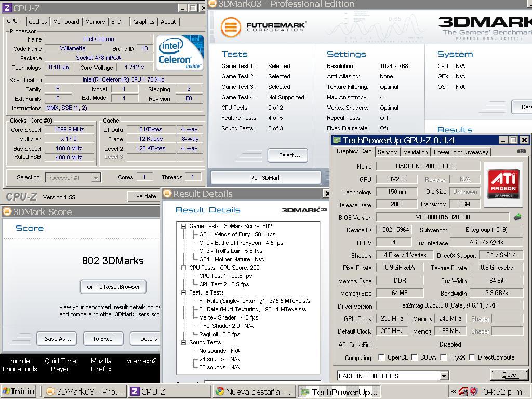This screenshot has height=399, width=532.
Task: Click the Futuremark orange logo in 3DMark03
Action: [231, 27]
